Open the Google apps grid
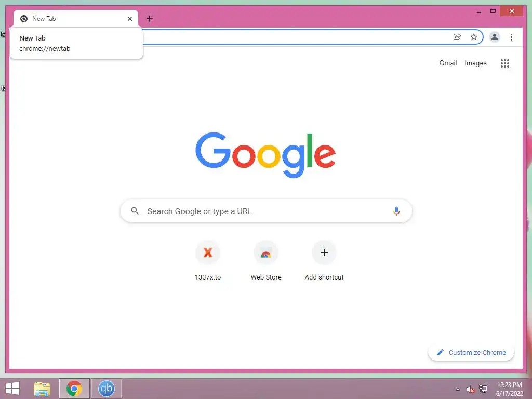The height and width of the screenshot is (399, 532). pyautogui.click(x=505, y=63)
